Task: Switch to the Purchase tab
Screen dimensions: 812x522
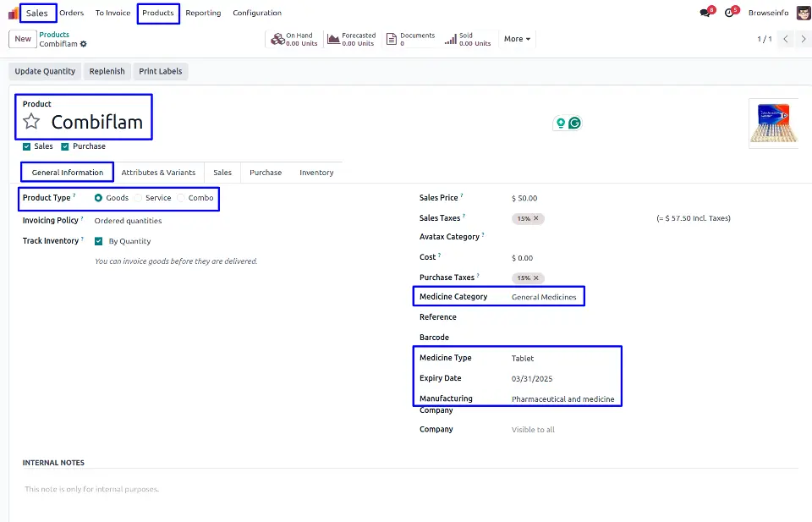Action: tap(266, 173)
